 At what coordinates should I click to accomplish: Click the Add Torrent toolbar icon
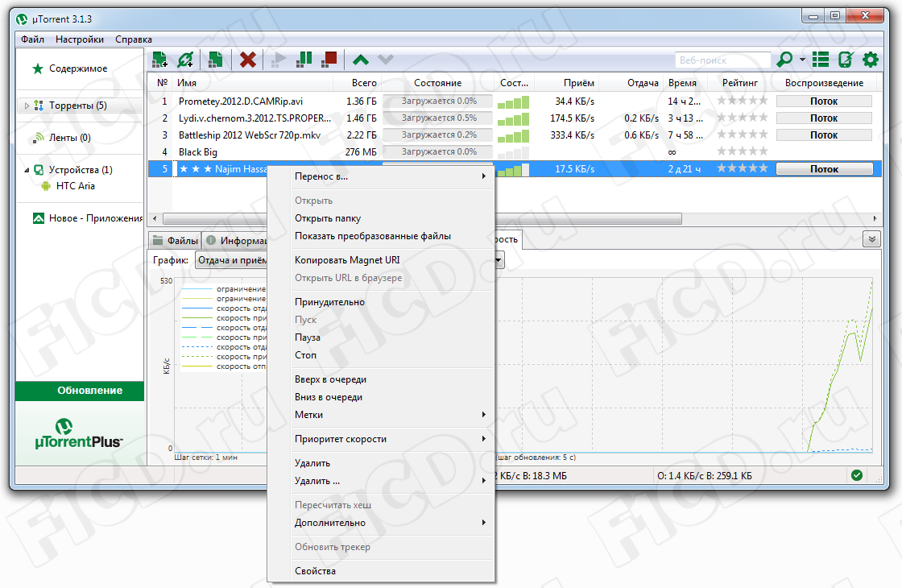tap(159, 60)
